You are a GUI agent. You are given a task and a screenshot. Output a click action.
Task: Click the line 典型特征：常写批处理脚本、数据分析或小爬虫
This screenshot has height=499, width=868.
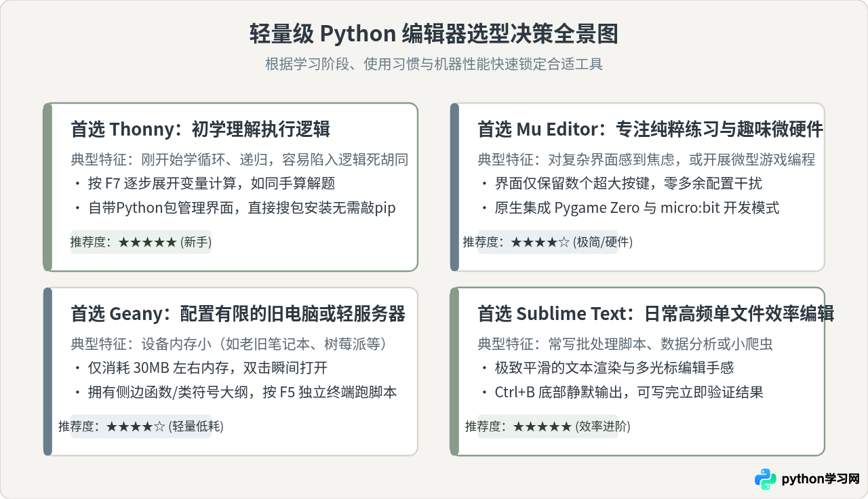(625, 344)
